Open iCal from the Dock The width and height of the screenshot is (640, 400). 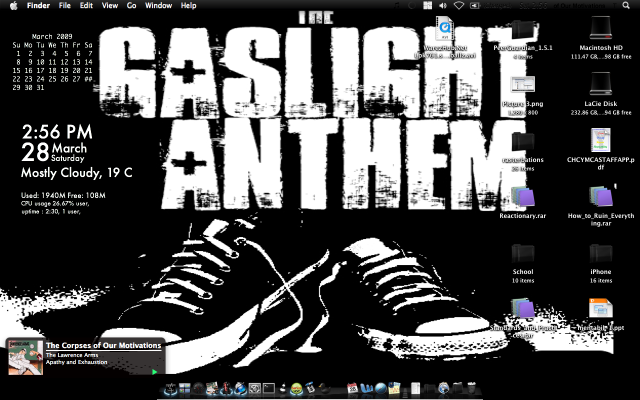[353, 389]
